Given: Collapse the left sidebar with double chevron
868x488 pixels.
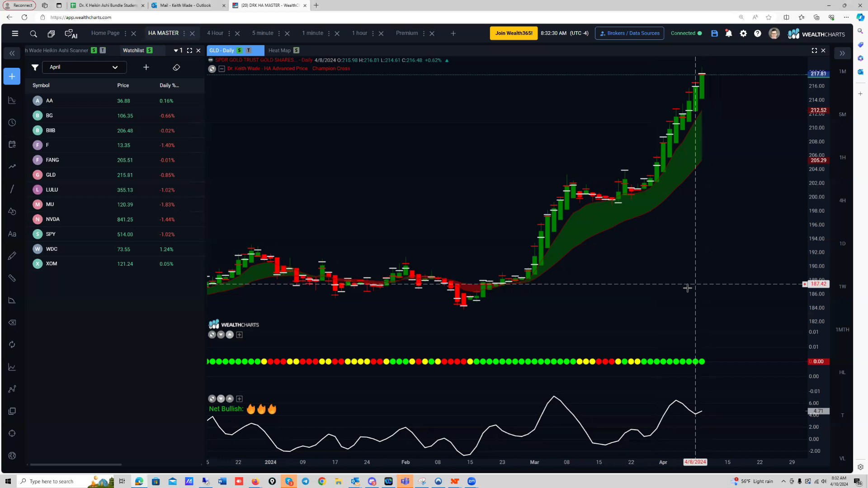Looking at the screenshot, I should pos(12,53).
